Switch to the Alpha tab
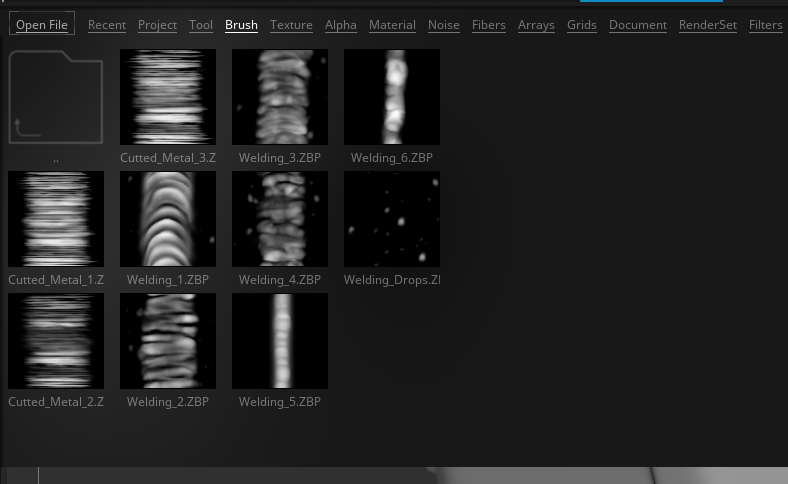788x484 pixels. [340, 25]
